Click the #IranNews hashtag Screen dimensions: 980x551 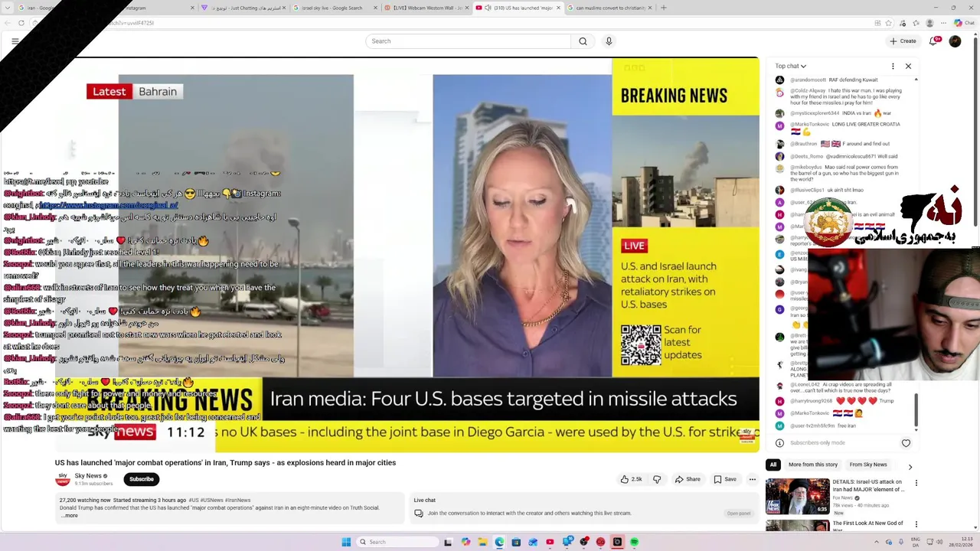click(x=237, y=500)
